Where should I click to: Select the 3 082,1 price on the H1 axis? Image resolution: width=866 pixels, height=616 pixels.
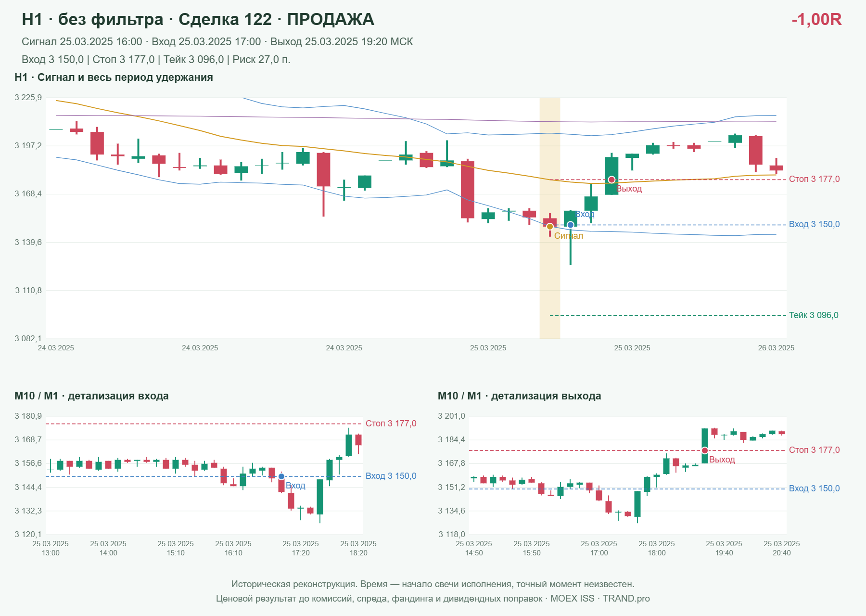[x=28, y=338]
